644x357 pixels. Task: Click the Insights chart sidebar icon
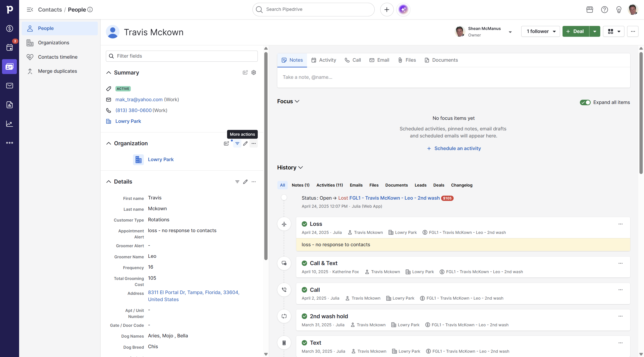tap(10, 124)
